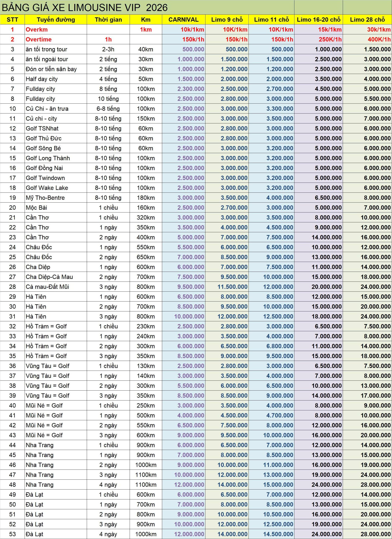Select the Tuyến đường column header
This screenshot has width=392, height=539.
coord(56,20)
